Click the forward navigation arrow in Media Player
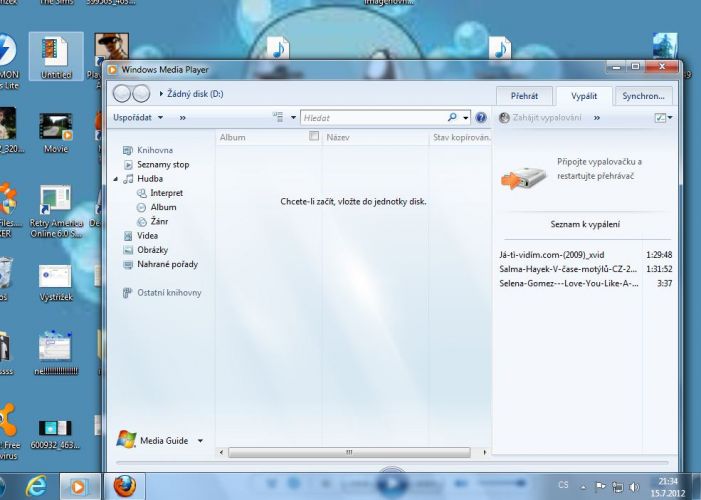Screen dimensions: 701x500 pyautogui.click(x=141, y=94)
